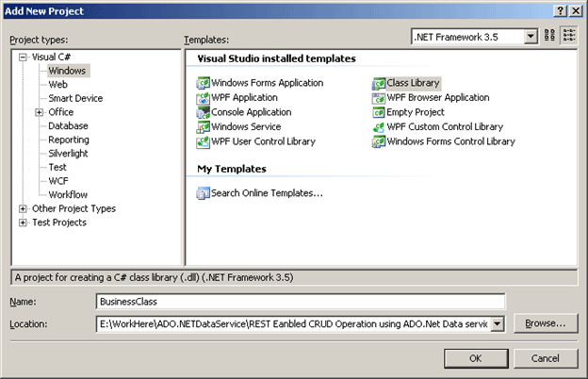This screenshot has height=379, width=588.
Task: Select Silverlight in project types
Action: tap(67, 153)
